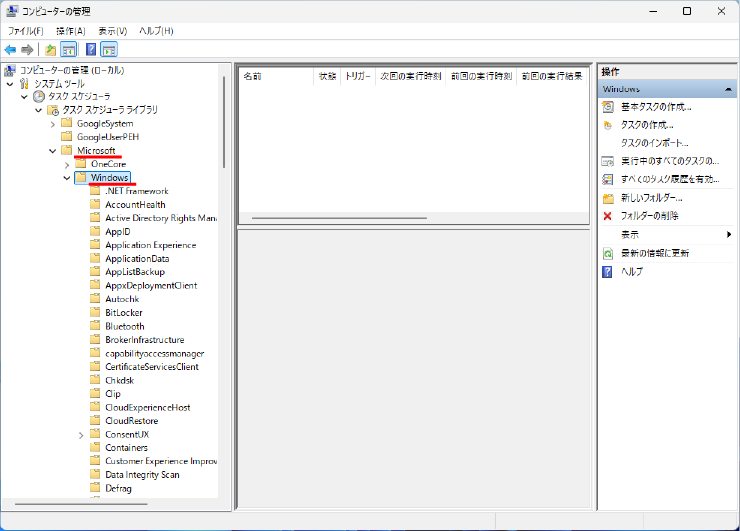Collapse the タスク スケジューラ node
Screen dimensions: 740x531
coord(25,97)
